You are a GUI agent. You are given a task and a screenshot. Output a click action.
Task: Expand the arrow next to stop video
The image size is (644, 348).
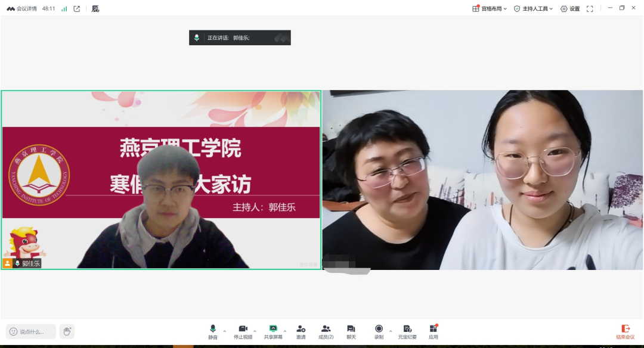[x=255, y=331]
